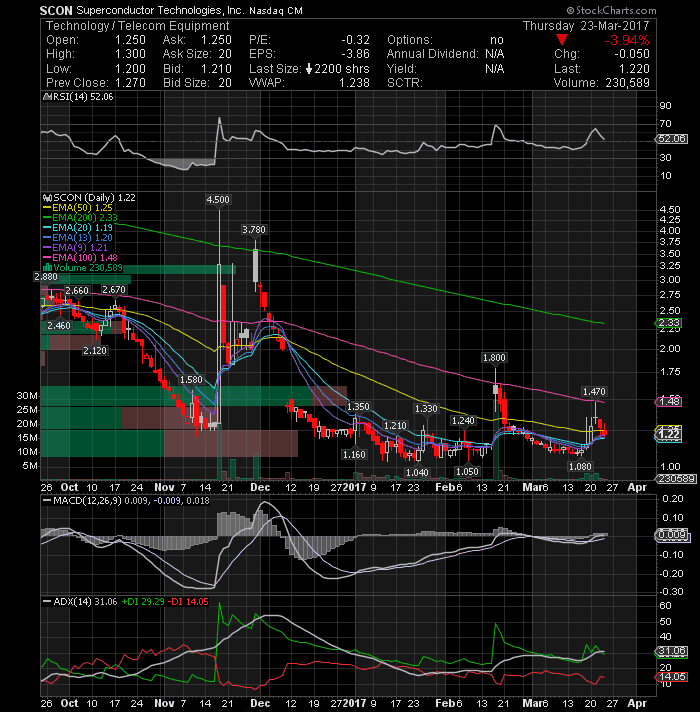The width and height of the screenshot is (700, 712).
Task: Click the EPS value -3.86
Action: (355, 54)
